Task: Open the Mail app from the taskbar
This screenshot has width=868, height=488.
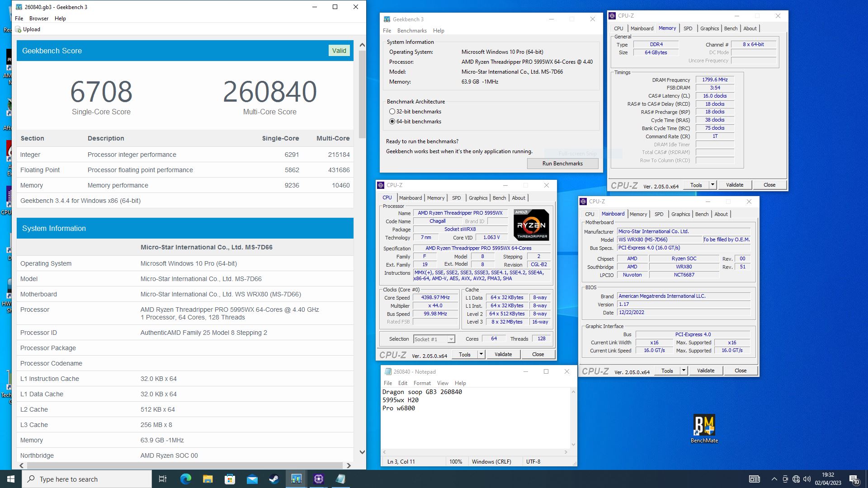Action: coord(252,479)
